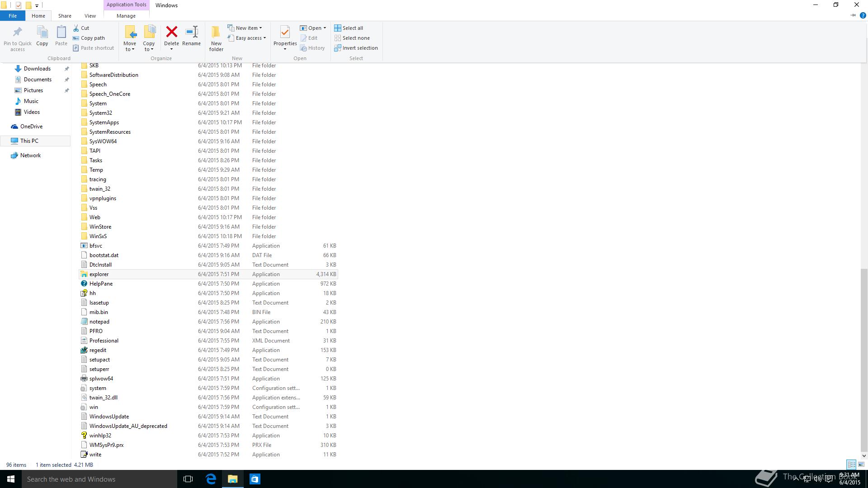Open the Help question mark icon
Viewport: 868px width, 488px height.
863,15
